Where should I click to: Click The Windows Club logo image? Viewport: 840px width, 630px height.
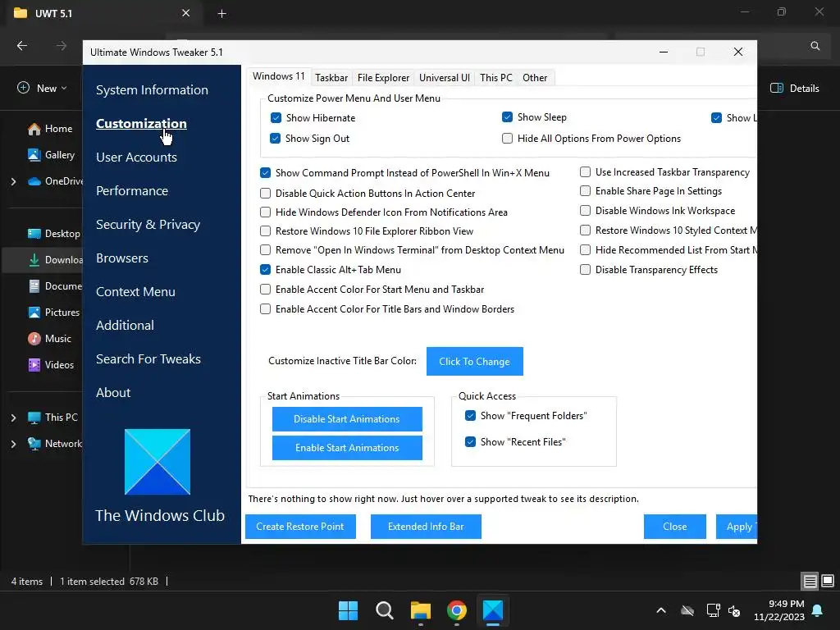click(x=157, y=461)
